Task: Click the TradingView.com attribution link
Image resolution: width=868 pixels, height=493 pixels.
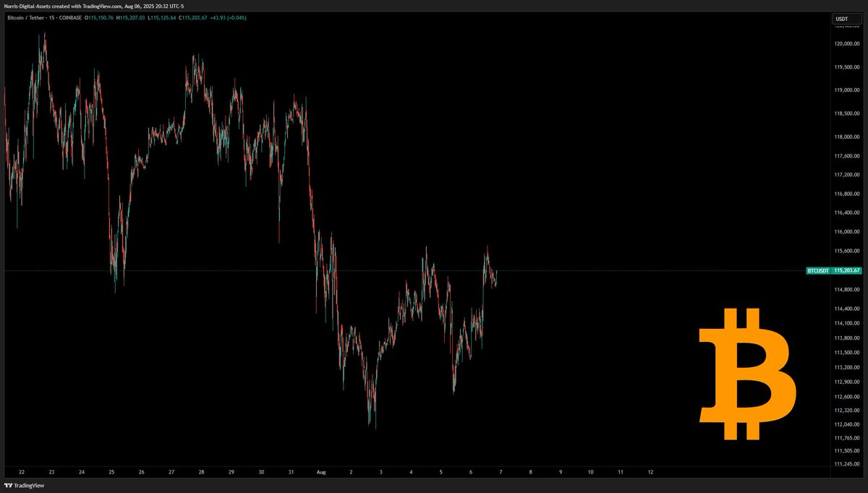Action: 101,7
